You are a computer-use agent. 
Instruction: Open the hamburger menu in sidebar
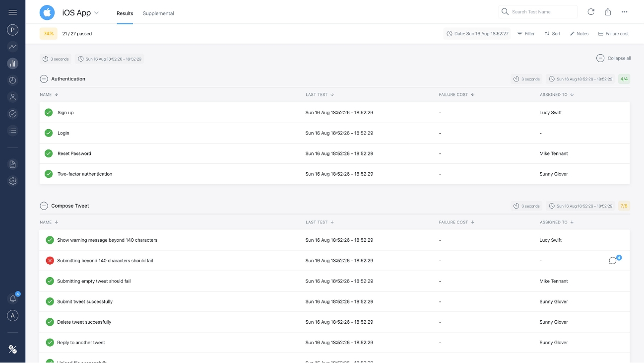tap(13, 12)
